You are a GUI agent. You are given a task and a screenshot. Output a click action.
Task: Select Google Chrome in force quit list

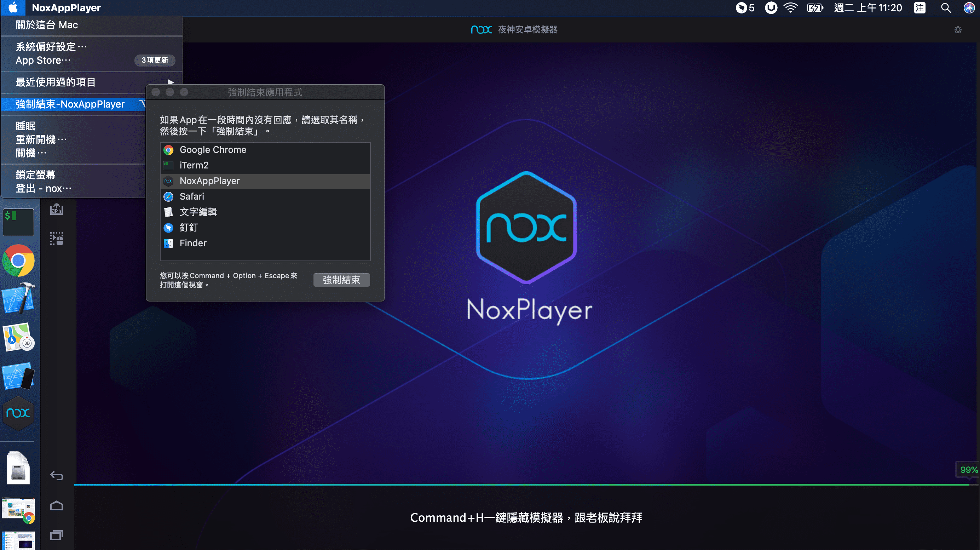coord(265,150)
